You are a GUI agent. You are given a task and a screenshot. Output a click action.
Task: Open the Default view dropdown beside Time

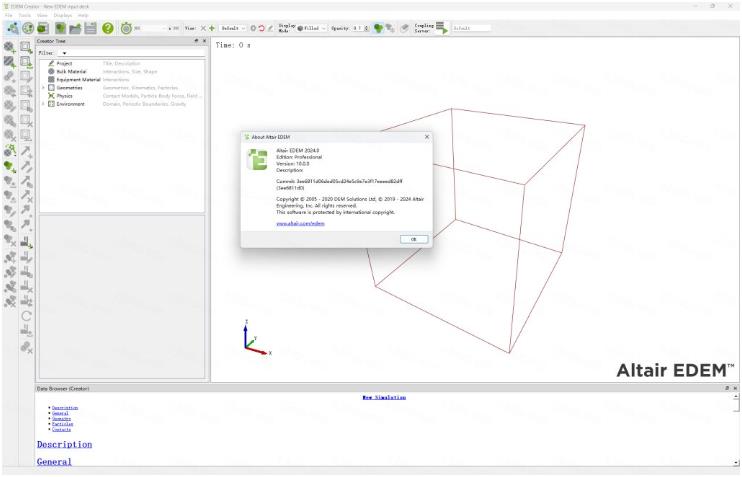(x=233, y=28)
